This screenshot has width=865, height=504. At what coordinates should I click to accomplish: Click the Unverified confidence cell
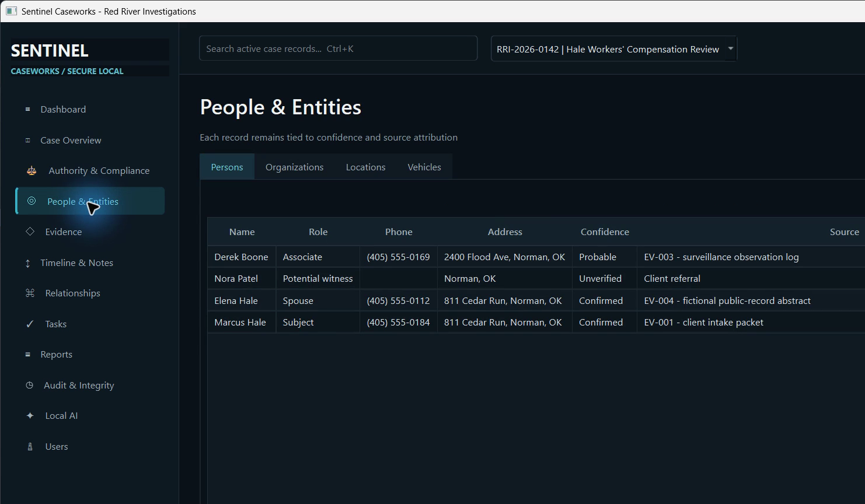pos(605,278)
